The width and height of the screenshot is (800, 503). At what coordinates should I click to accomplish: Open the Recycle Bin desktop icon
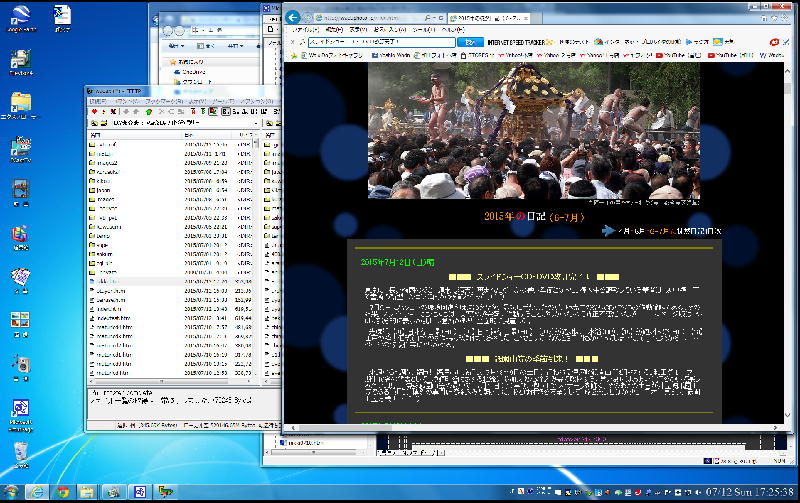pyautogui.click(x=21, y=455)
